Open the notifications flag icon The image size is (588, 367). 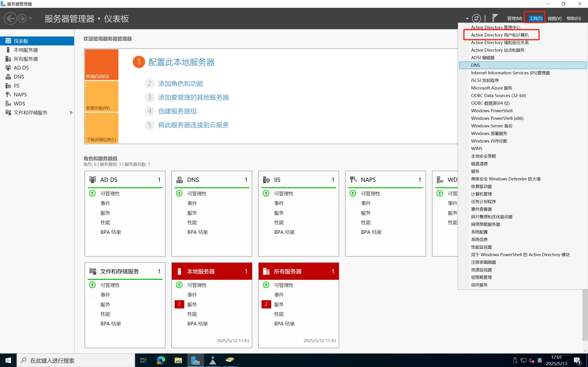[x=495, y=18]
